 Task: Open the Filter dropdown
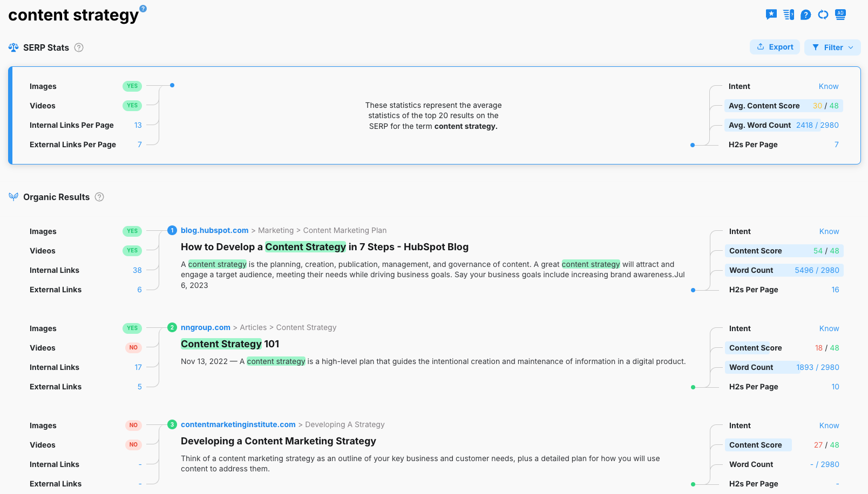point(832,47)
